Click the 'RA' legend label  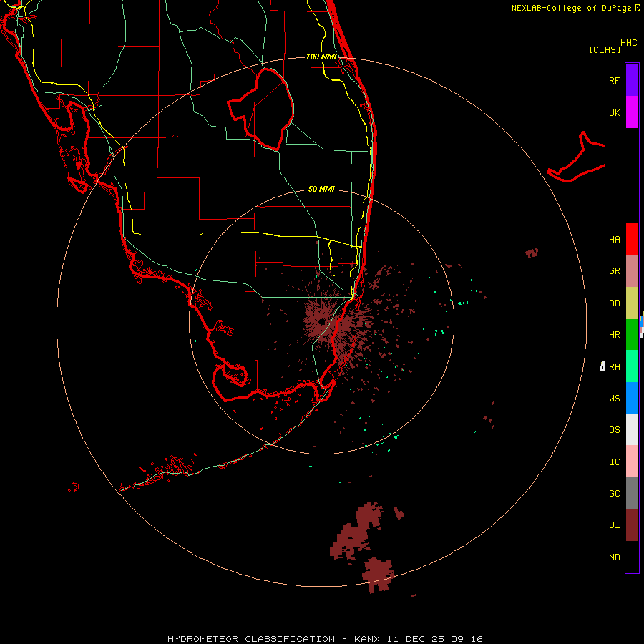[x=614, y=367]
